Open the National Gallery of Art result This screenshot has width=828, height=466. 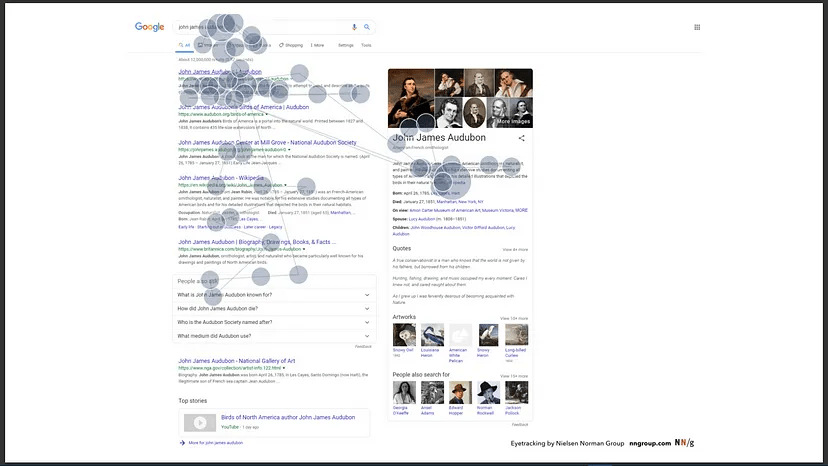pyautogui.click(x=237, y=361)
